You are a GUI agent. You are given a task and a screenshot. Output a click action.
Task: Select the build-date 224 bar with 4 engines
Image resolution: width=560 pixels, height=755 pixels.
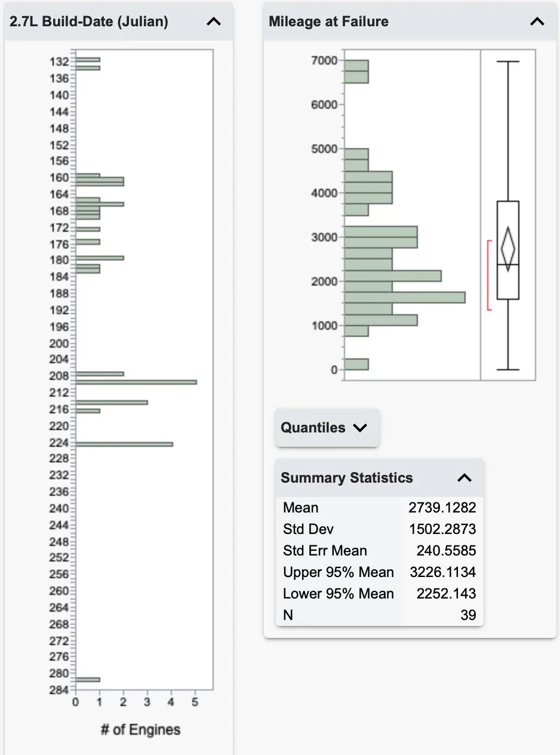tap(124, 444)
